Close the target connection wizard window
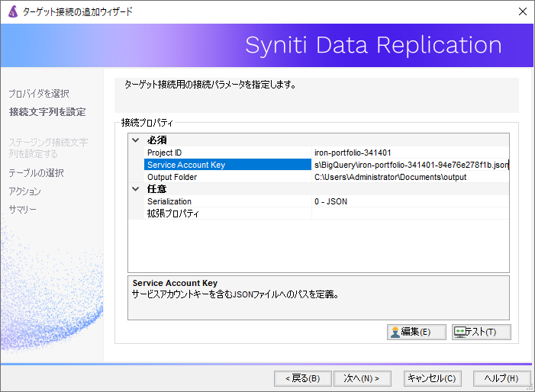This screenshot has height=392, width=535. (522, 11)
